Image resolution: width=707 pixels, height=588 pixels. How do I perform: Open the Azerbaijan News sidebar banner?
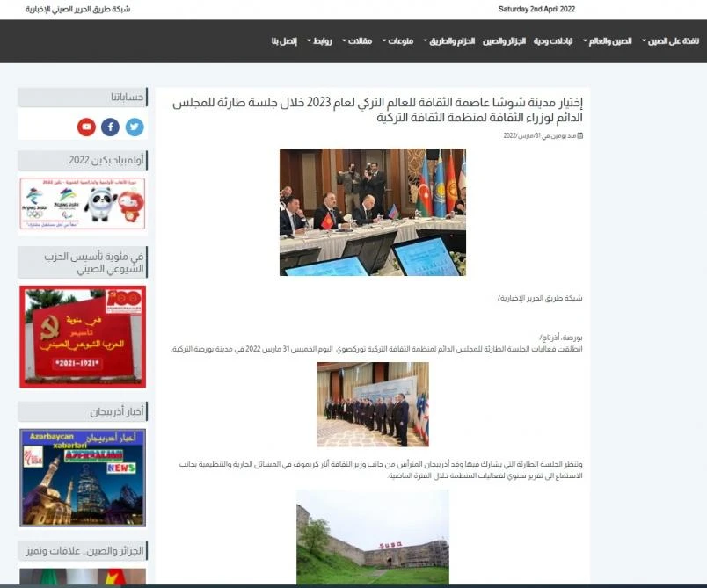point(82,477)
